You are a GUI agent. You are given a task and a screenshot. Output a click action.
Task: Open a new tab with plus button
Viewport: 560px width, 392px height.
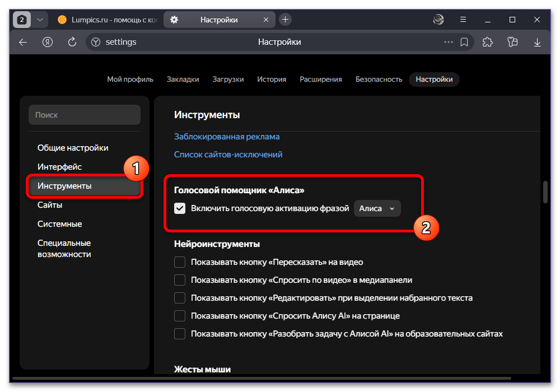point(285,20)
